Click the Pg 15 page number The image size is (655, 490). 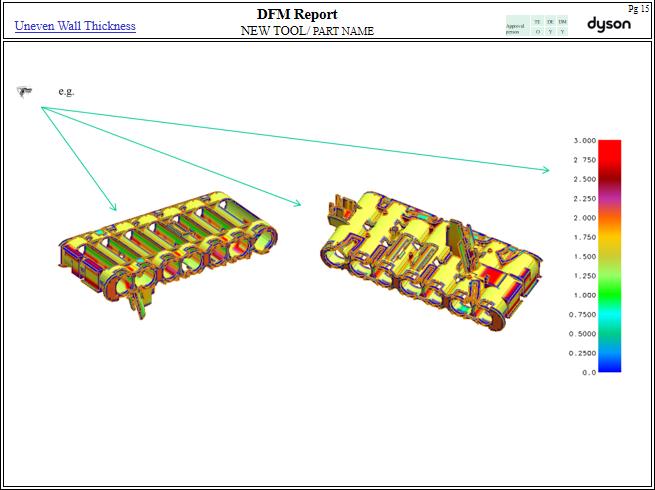[x=638, y=8]
